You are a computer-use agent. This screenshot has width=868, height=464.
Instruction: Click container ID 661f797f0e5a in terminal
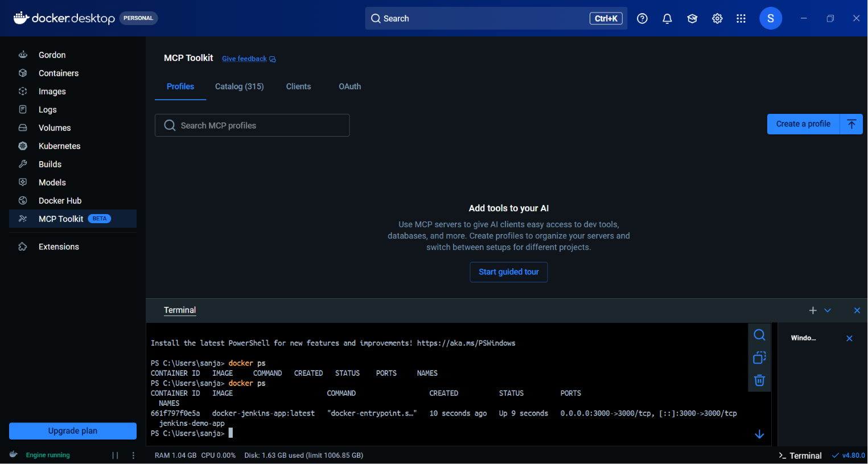pyautogui.click(x=175, y=413)
